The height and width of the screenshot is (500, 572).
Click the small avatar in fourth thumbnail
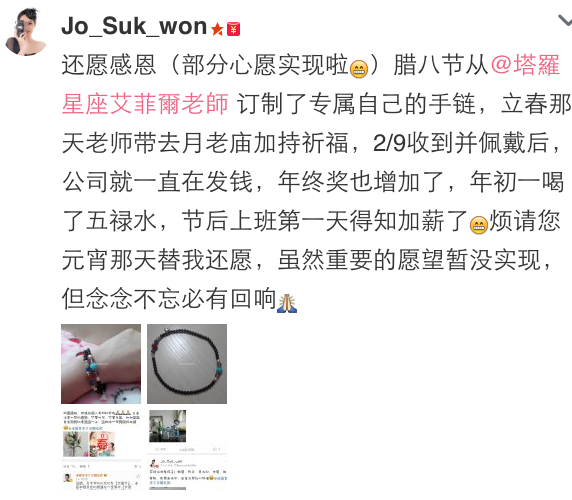154,464
